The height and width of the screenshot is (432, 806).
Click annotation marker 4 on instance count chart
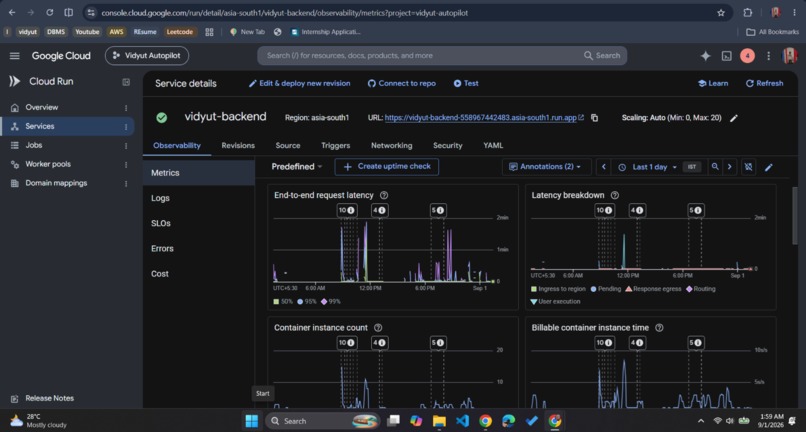click(379, 343)
